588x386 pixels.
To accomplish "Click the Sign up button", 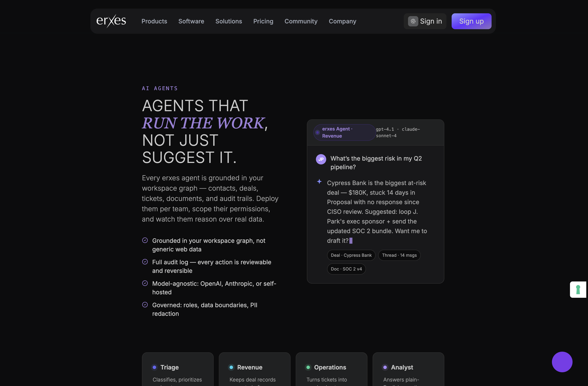I will point(472,21).
